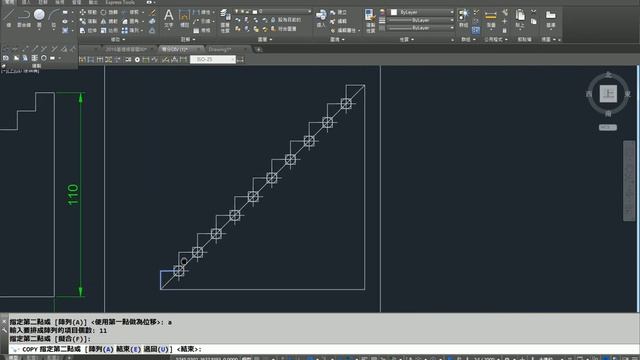Open the WCS dropdown under ViewCube
The image size is (640, 360).
(608, 128)
